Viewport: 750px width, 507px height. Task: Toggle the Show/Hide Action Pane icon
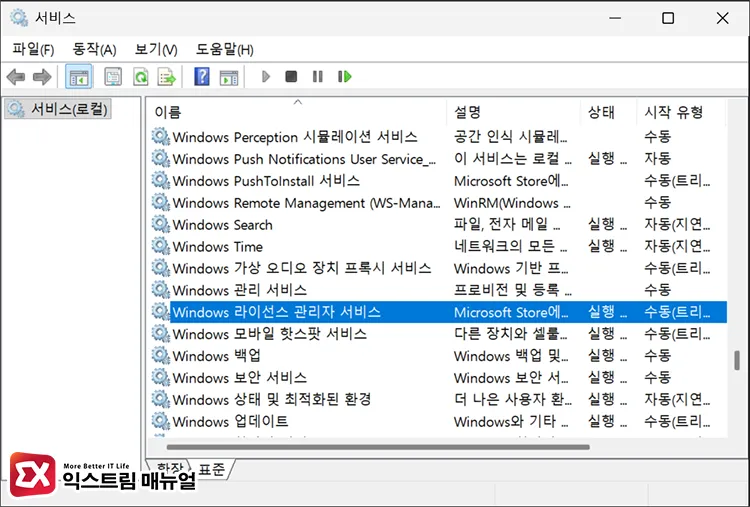click(229, 77)
